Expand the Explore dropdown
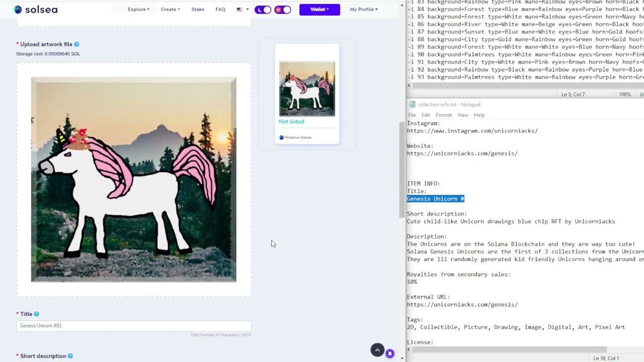Screen dimensions: 644x362 click(x=138, y=10)
